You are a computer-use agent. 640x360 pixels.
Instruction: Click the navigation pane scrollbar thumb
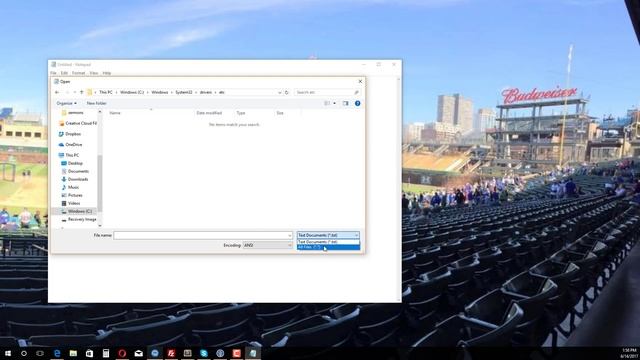pyautogui.click(x=100, y=183)
